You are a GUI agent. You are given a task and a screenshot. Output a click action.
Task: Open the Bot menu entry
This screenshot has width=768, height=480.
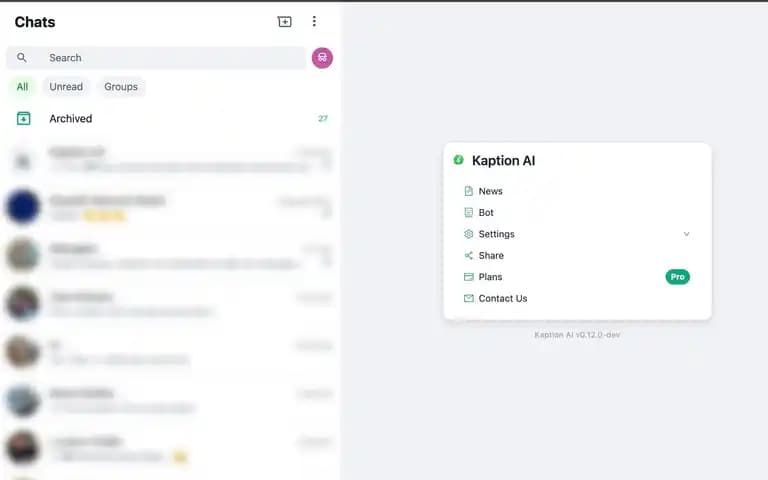click(x=576, y=213)
